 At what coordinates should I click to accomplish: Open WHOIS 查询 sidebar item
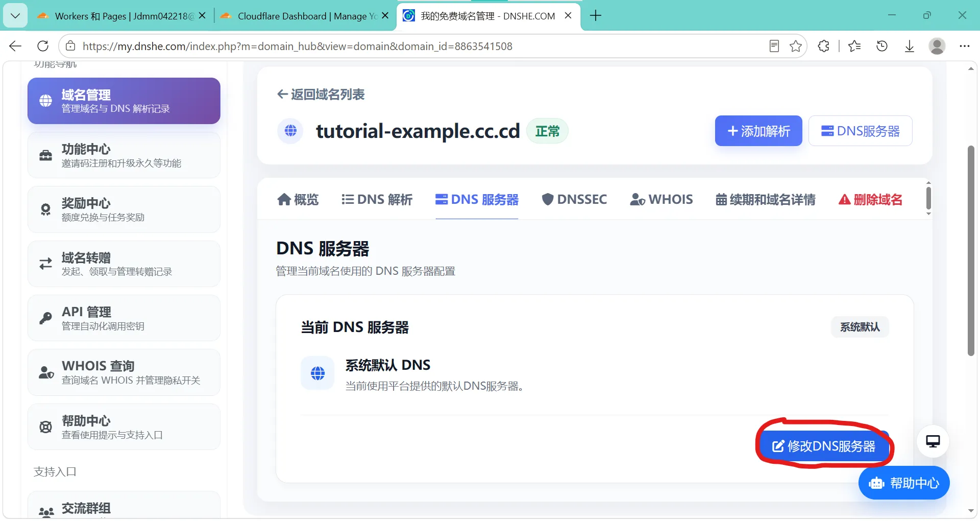click(x=124, y=372)
